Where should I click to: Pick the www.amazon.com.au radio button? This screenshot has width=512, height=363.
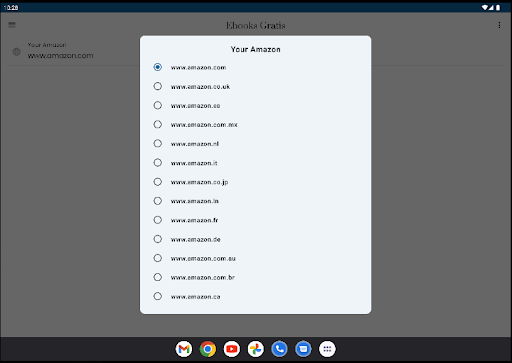click(157, 258)
